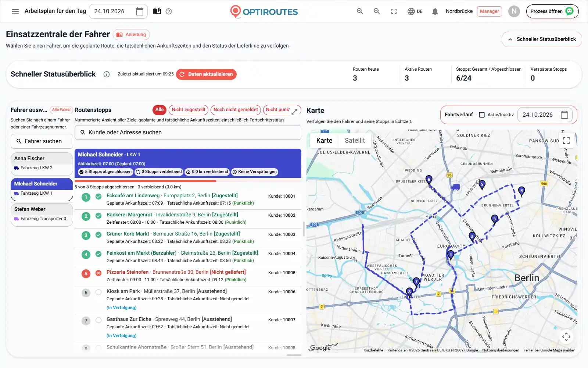
Task: Toggle fullscreen mode icon in header
Action: [x=394, y=11]
